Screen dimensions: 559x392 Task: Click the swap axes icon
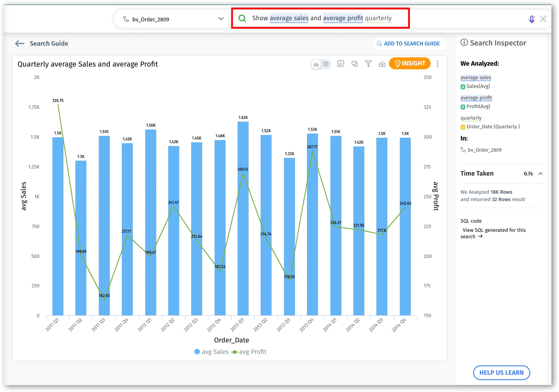[354, 64]
